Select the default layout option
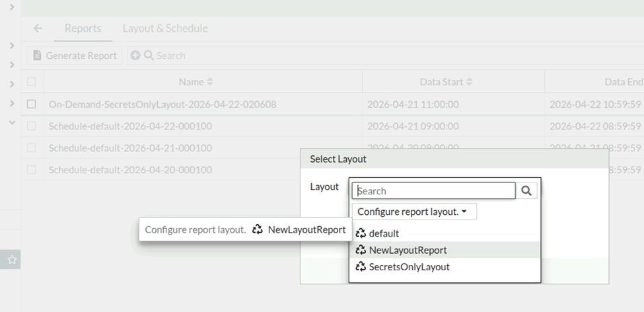 click(445, 233)
